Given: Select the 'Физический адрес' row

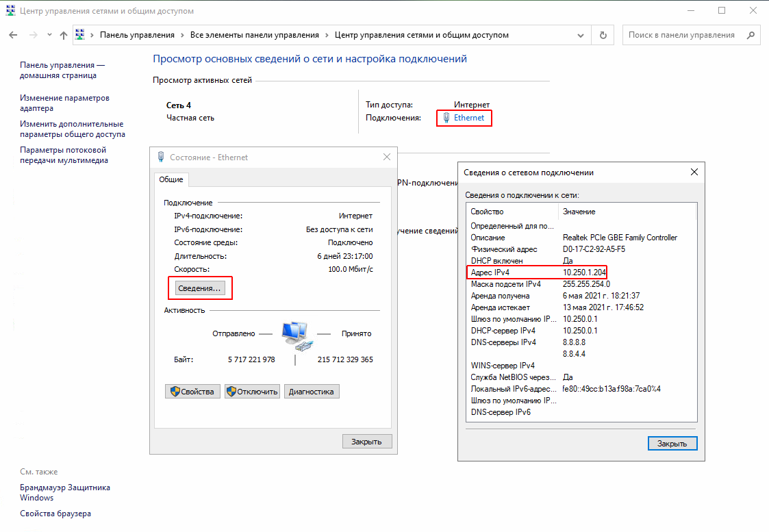Looking at the screenshot, I should [x=581, y=249].
